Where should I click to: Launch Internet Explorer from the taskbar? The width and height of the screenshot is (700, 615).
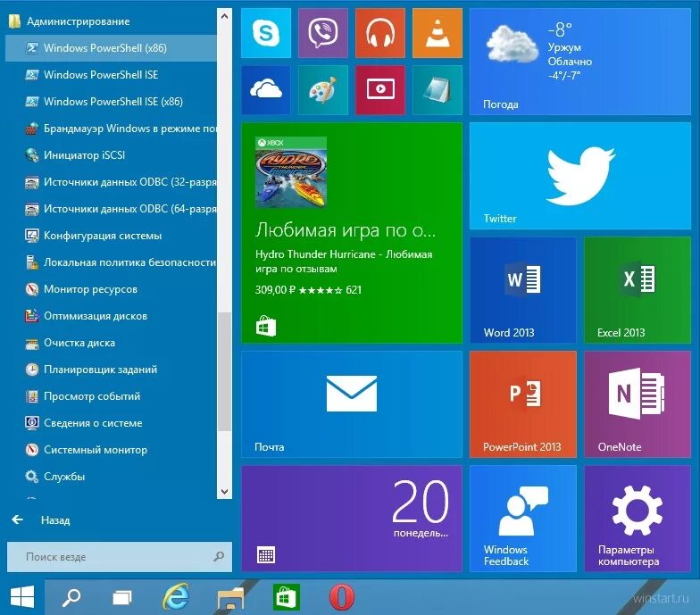[x=176, y=597]
